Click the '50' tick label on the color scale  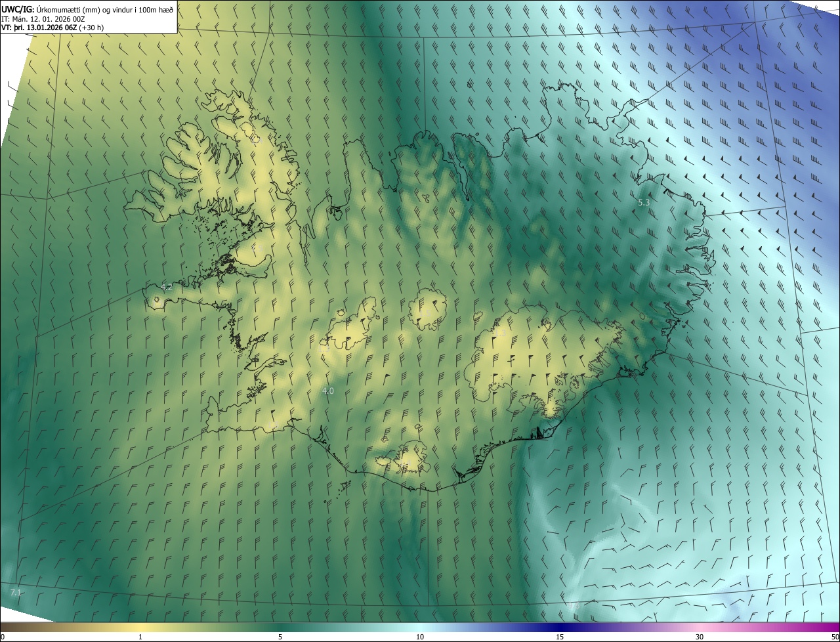coord(835,637)
